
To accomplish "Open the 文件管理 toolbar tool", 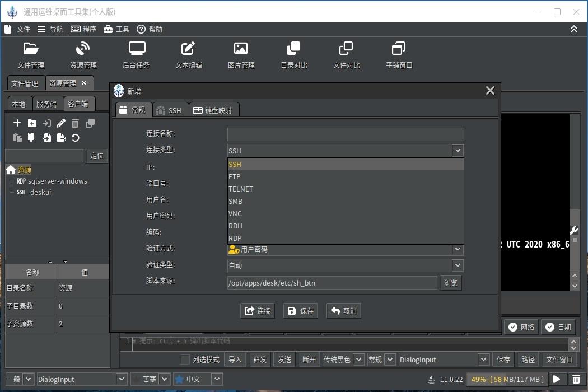I will coord(31,55).
